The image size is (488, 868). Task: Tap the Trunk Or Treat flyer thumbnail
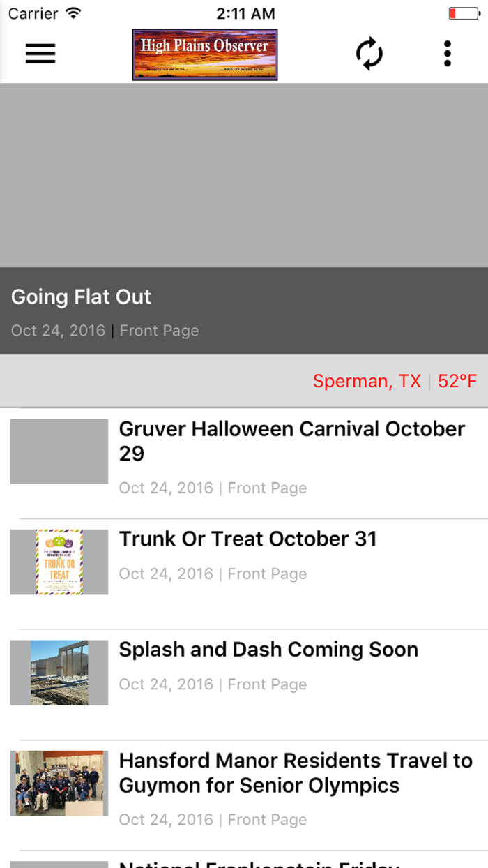pos(59,562)
